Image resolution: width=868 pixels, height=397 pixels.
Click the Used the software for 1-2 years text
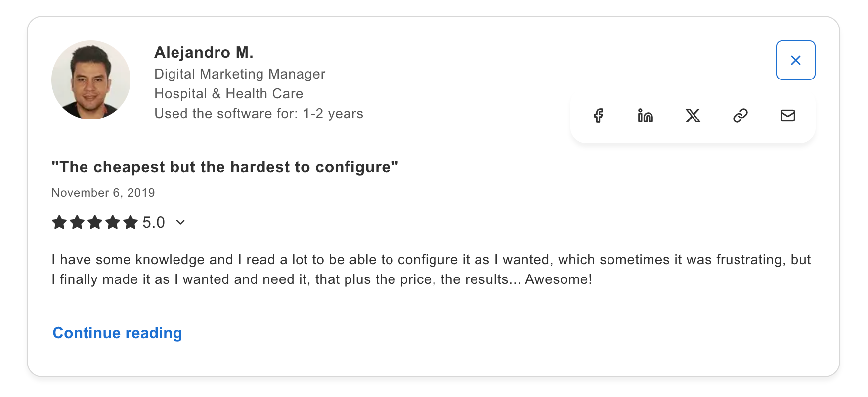pos(259,113)
